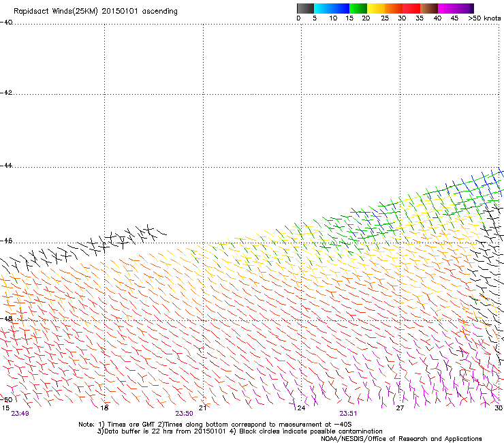Click the gray 0-5 knots color band
Viewport: 504px width, 443px height.
pos(305,8)
